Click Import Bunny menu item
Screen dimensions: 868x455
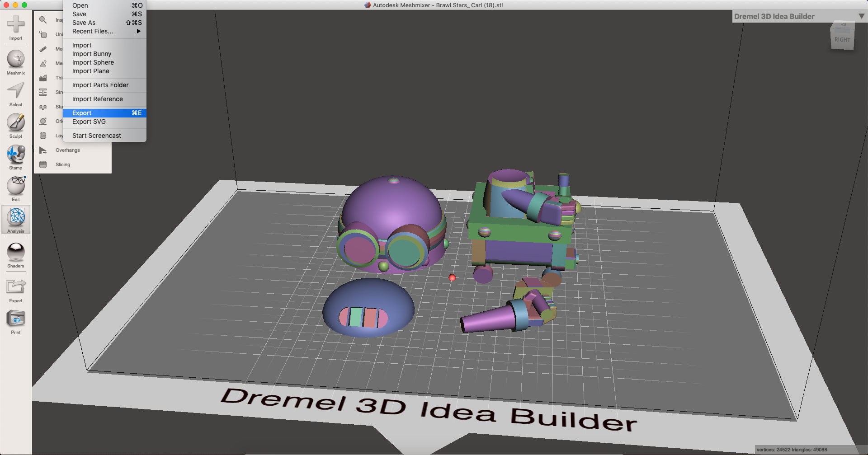click(104, 54)
